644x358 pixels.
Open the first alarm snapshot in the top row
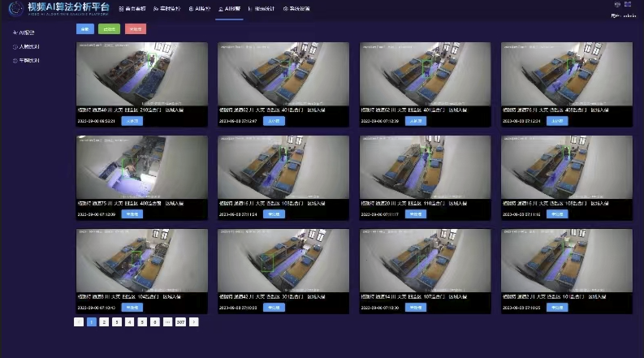142,74
